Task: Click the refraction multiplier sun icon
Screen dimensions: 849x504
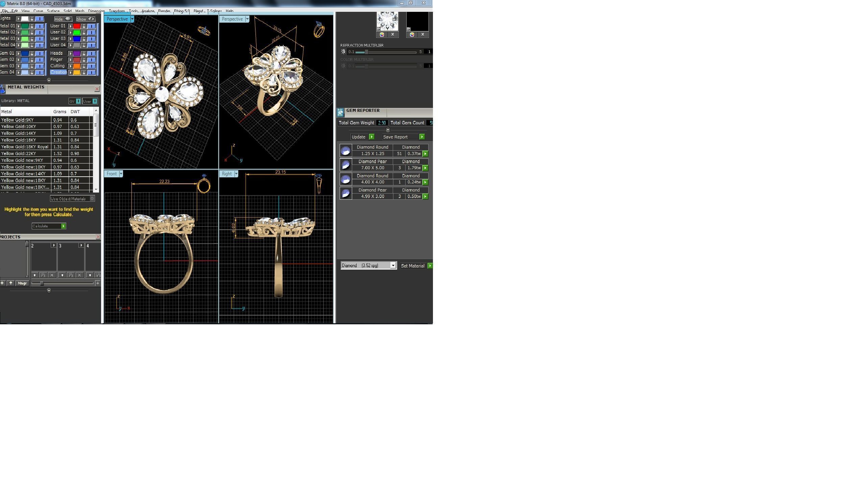Action: click(x=343, y=52)
